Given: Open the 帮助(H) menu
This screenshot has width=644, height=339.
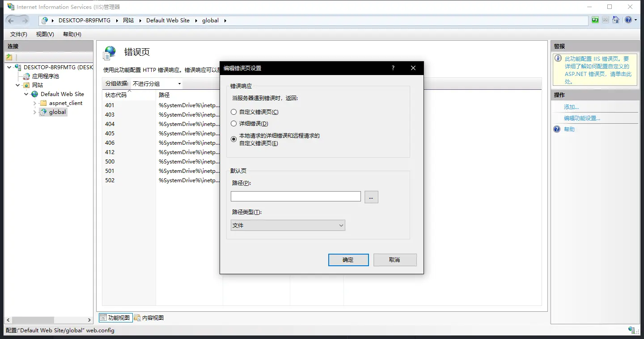Looking at the screenshot, I should tap(72, 34).
